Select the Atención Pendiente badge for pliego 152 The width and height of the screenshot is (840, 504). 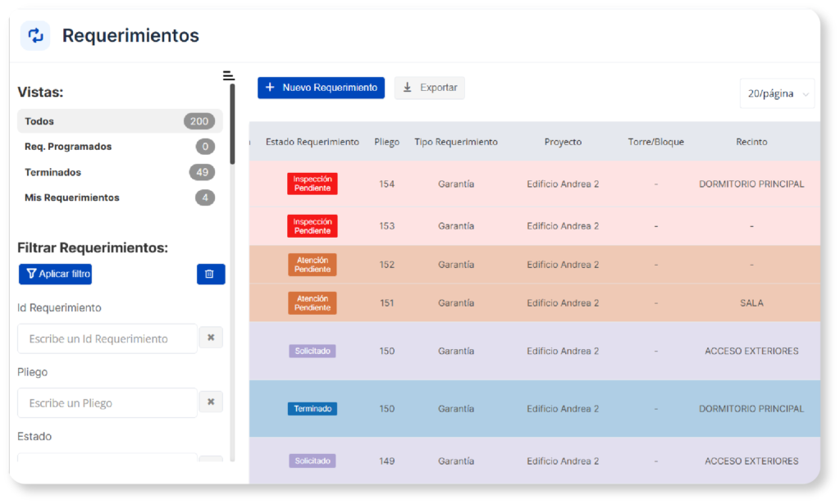point(313,265)
